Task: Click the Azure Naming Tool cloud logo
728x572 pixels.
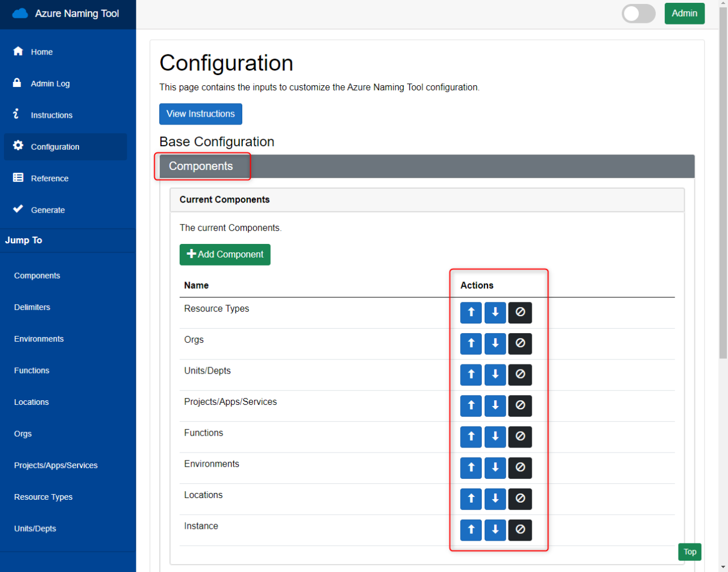Action: tap(20, 13)
